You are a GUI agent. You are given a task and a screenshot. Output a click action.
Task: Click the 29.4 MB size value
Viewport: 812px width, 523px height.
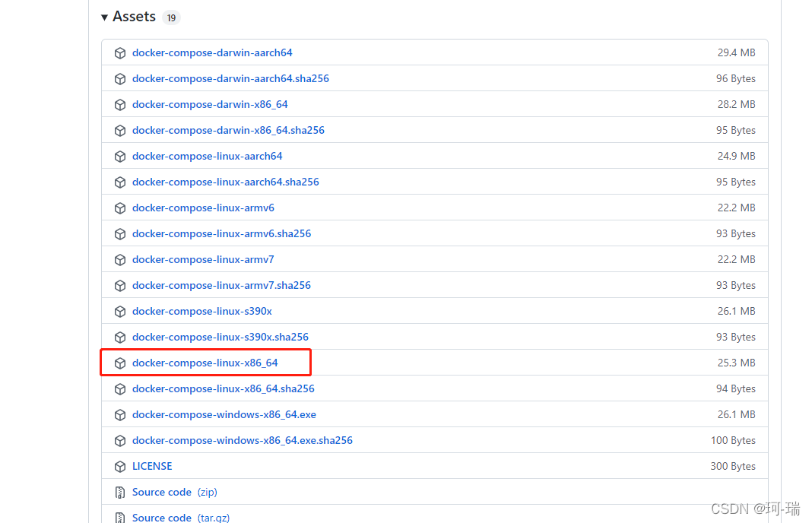click(737, 52)
